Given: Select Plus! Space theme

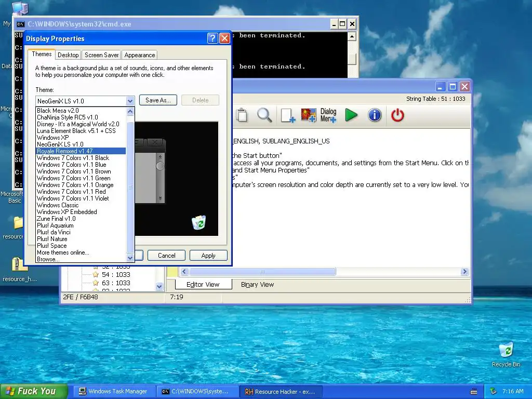Looking at the screenshot, I should (x=81, y=246).
